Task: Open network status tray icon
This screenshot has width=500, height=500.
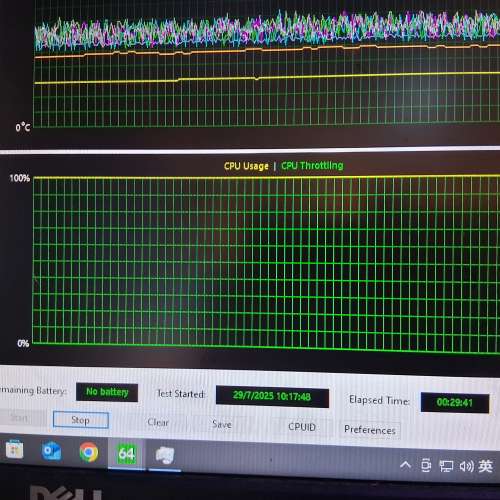Action: pyautogui.click(x=446, y=466)
